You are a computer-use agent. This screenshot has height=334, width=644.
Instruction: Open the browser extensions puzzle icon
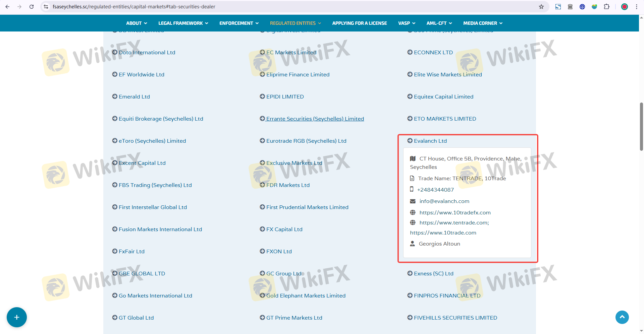[x=606, y=7]
